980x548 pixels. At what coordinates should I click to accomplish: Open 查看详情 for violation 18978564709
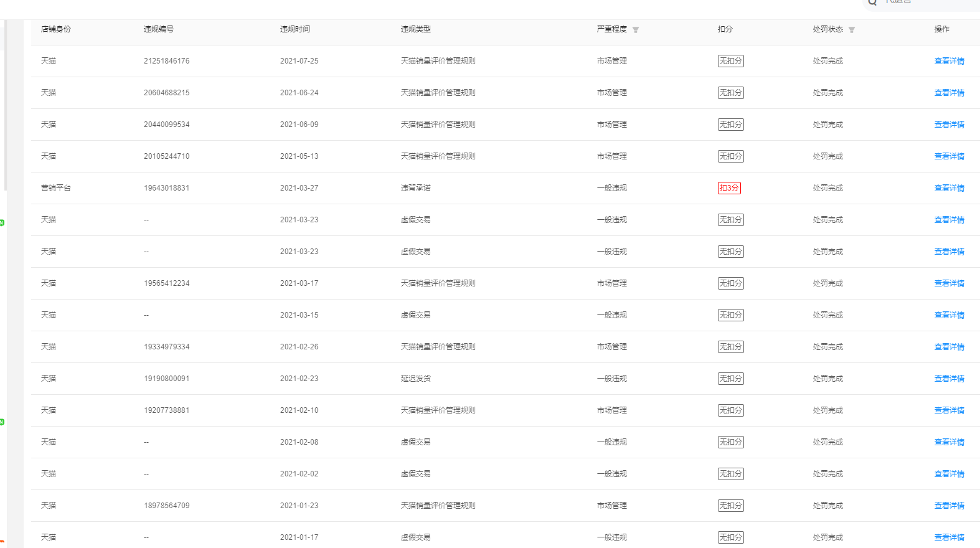tap(949, 506)
